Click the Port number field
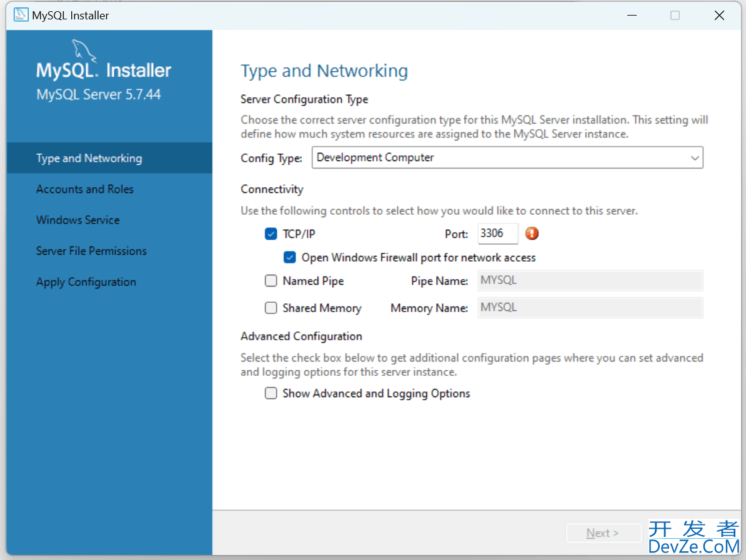Image resolution: width=746 pixels, height=560 pixels. pos(498,233)
